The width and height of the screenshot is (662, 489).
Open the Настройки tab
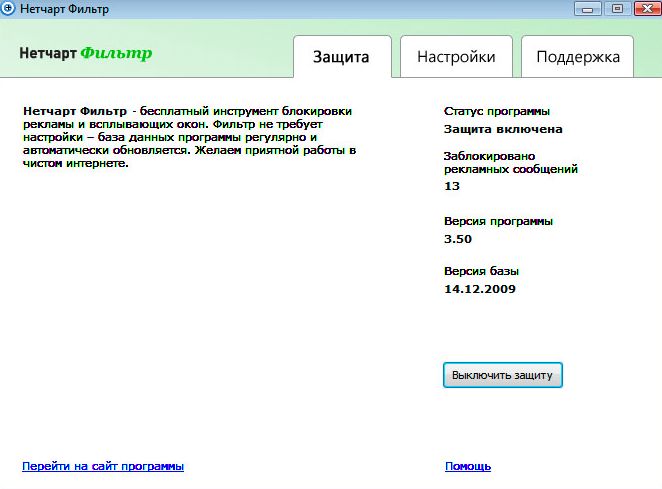[x=456, y=57]
